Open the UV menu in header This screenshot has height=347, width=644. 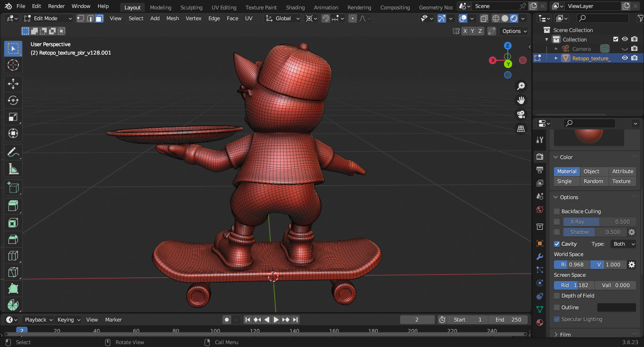[x=248, y=18]
